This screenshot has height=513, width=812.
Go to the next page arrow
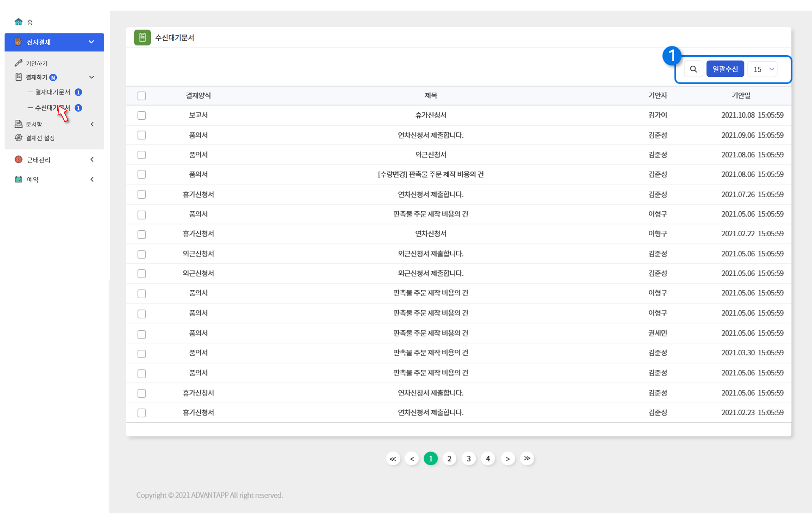[x=508, y=459]
